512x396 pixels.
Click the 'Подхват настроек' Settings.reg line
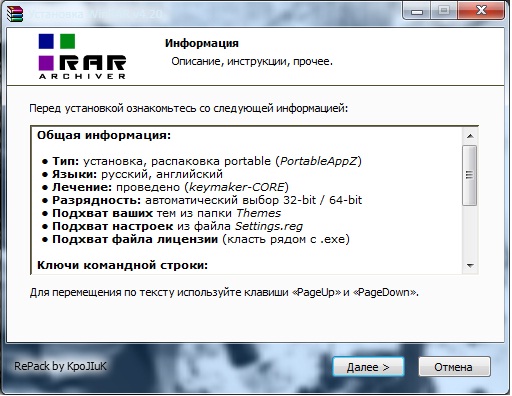pyautogui.click(x=172, y=226)
